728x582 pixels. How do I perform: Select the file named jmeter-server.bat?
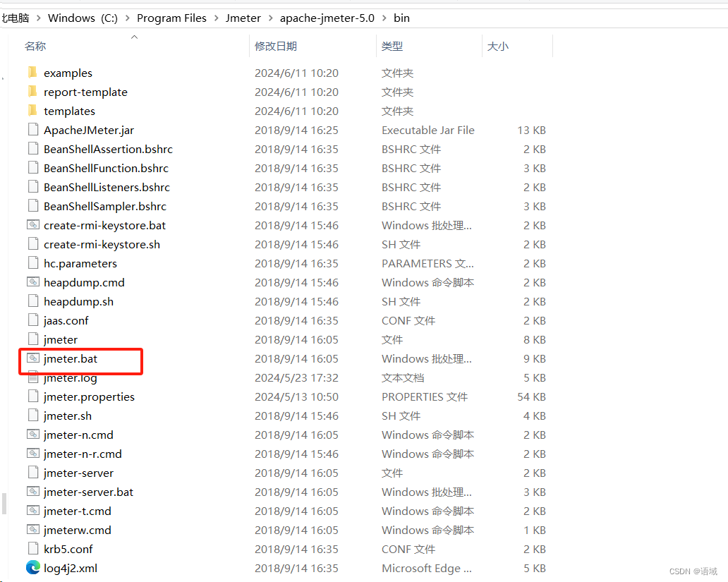click(88, 492)
